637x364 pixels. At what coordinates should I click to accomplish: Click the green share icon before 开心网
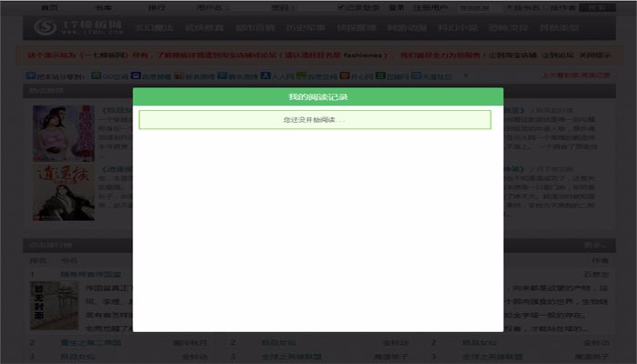tap(301, 76)
